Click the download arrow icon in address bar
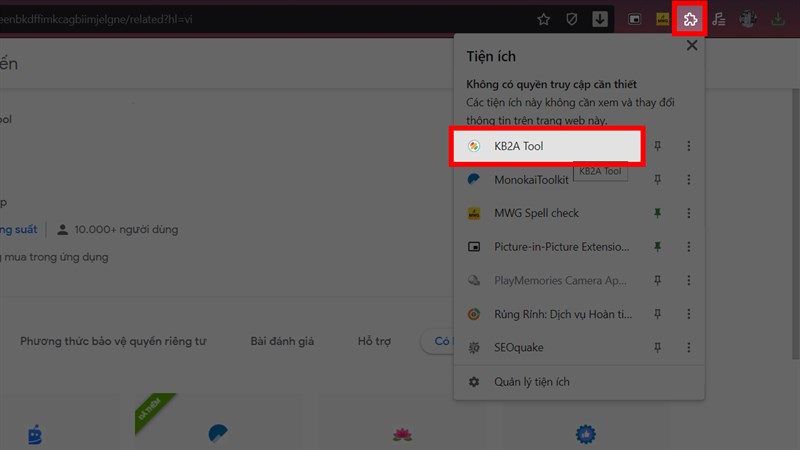This screenshot has width=800, height=450. 599,19
